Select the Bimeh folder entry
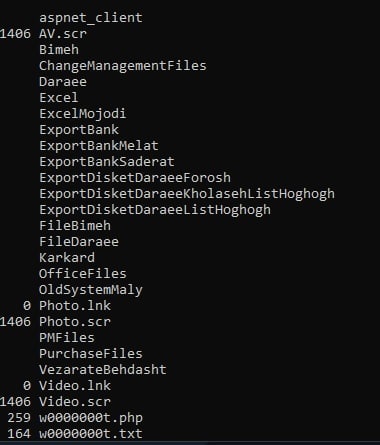 point(59,49)
